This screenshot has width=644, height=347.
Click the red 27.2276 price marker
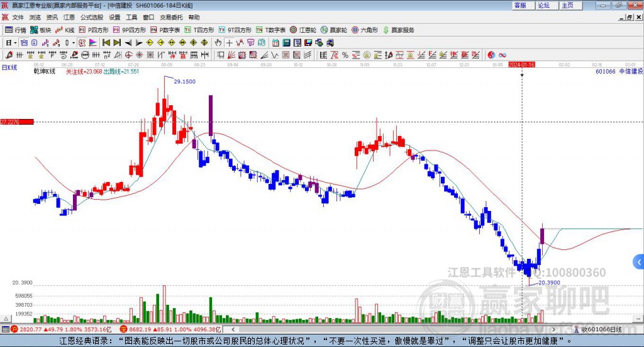(17, 122)
